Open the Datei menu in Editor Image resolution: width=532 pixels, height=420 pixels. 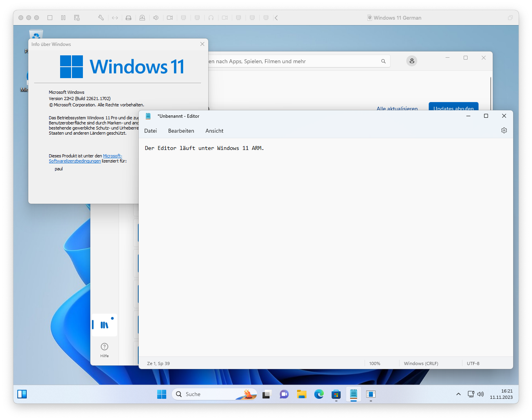click(150, 131)
